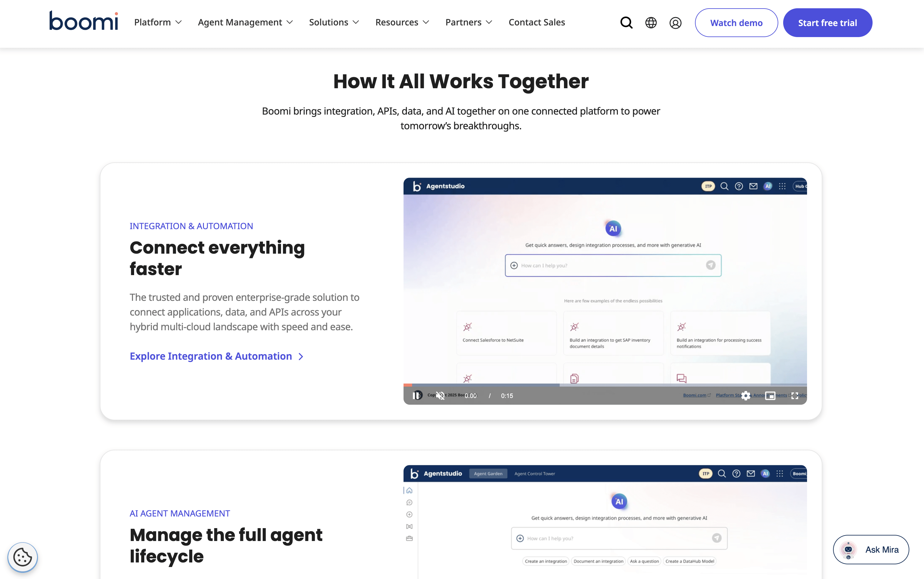The image size is (924, 579).
Task: Select Agent Garden tab in bottom video
Action: [488, 474]
